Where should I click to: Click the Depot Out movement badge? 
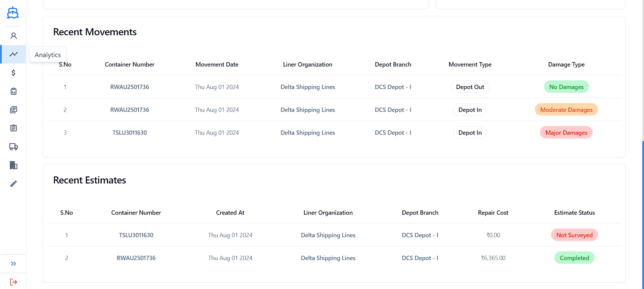[470, 87]
